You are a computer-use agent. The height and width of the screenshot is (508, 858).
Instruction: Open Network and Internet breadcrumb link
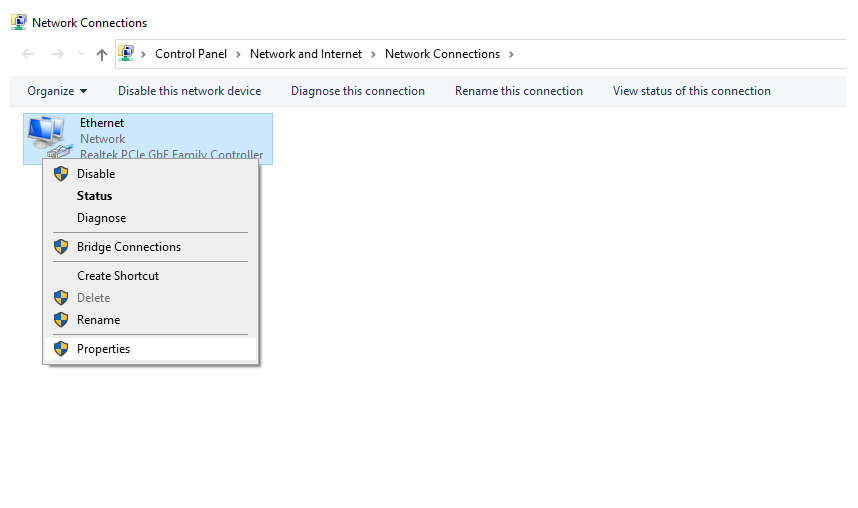click(x=306, y=54)
